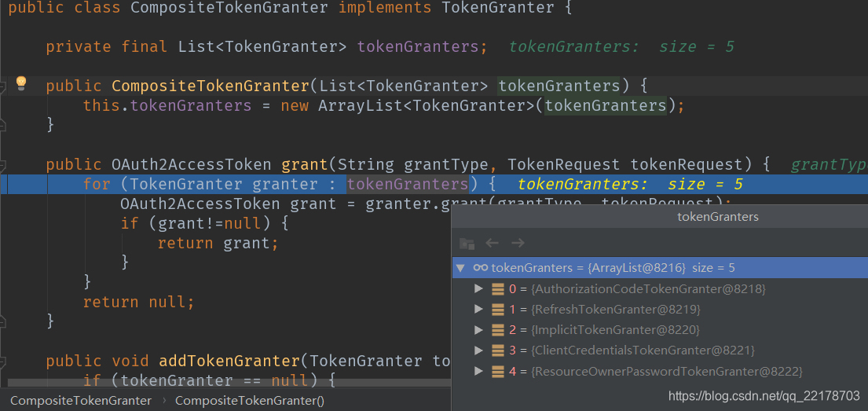This screenshot has width=868, height=411.
Task: Select row 2 ImplicitTokenGranter@8220
Action: (x=660, y=330)
